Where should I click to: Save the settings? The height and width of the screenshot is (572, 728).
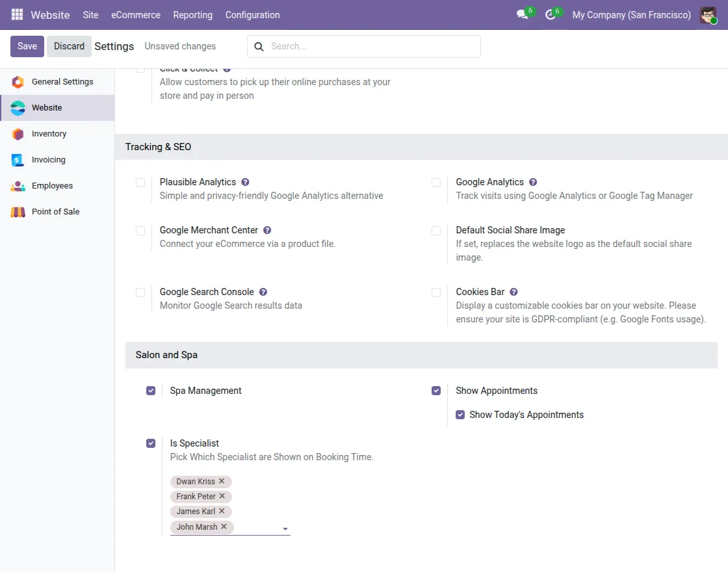[x=27, y=46]
